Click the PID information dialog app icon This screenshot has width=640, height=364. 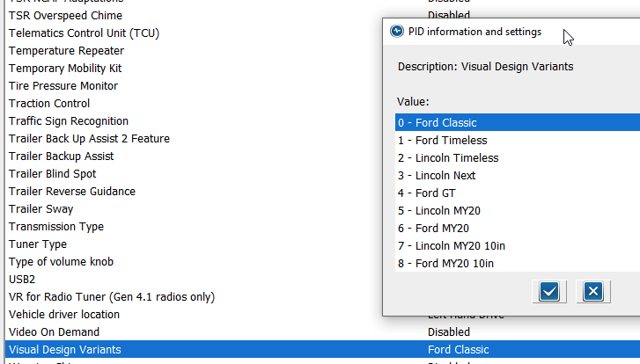click(x=397, y=32)
